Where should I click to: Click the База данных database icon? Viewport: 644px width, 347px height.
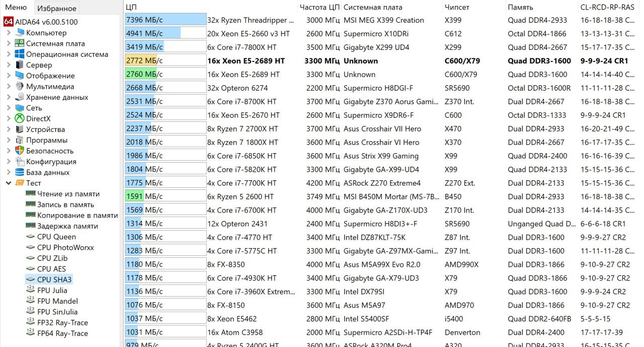pos(20,172)
